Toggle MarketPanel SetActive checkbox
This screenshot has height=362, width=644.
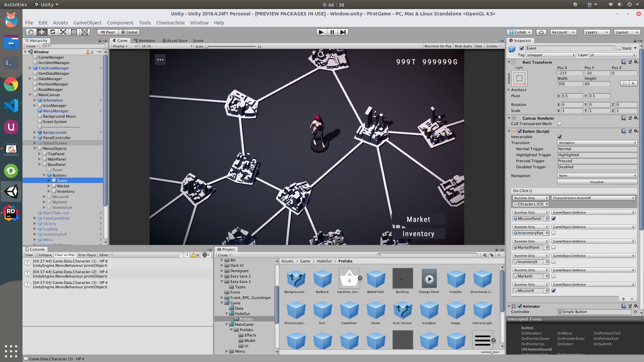554,247
